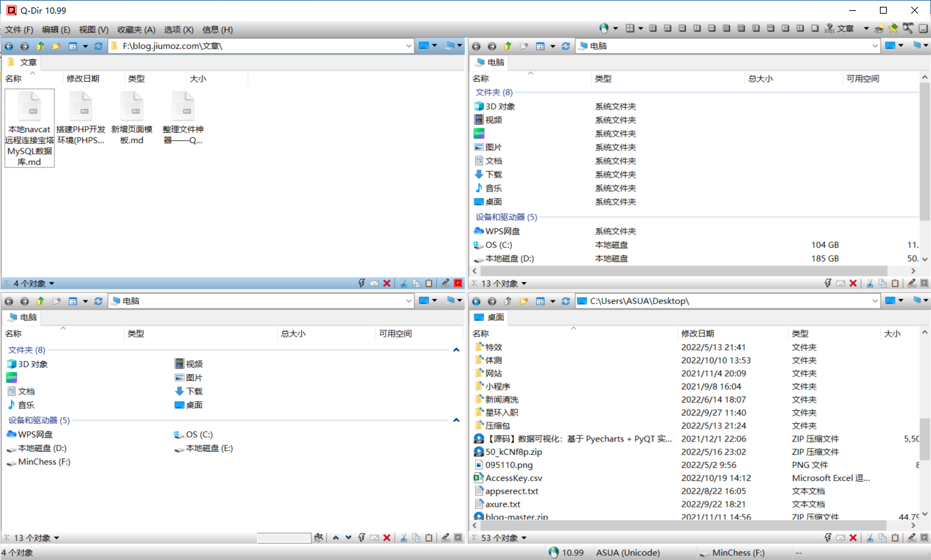Viewport: 931px width, 560px height.
Task: Open the 文件 (F) menu
Action: [x=19, y=30]
